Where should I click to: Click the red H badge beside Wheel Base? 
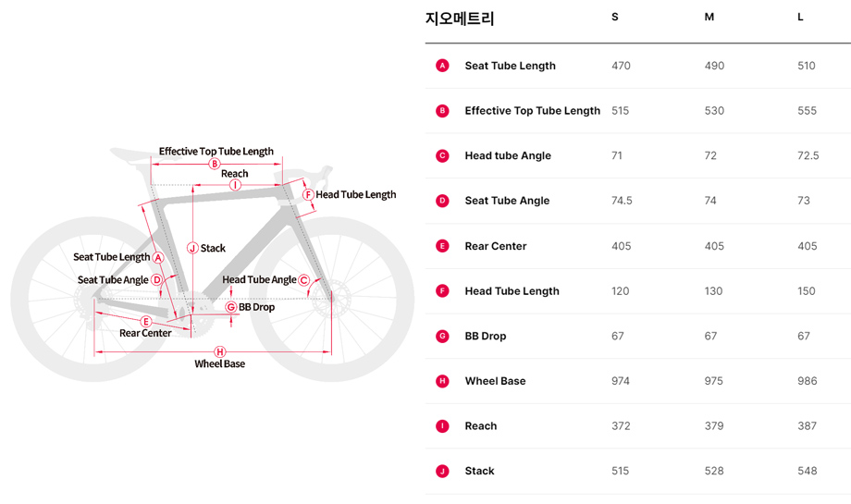[x=442, y=381]
